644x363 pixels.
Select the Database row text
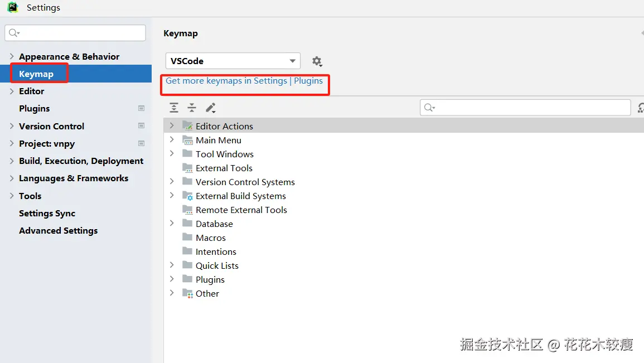[215, 224]
